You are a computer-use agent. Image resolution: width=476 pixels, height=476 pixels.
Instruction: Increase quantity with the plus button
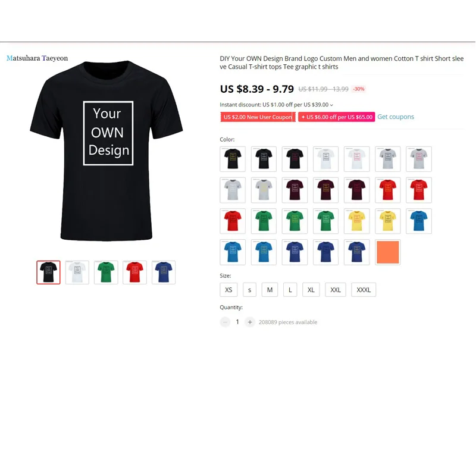click(x=250, y=322)
